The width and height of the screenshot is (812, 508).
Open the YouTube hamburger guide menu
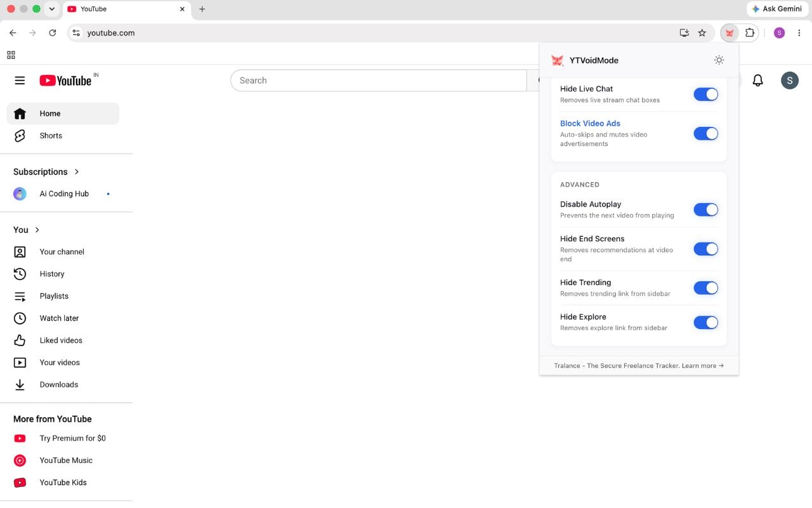click(20, 81)
